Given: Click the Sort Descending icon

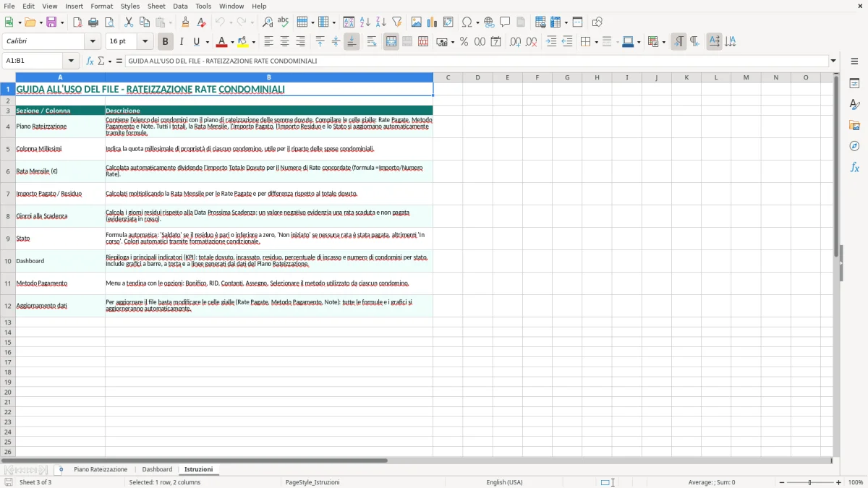Looking at the screenshot, I should (381, 22).
